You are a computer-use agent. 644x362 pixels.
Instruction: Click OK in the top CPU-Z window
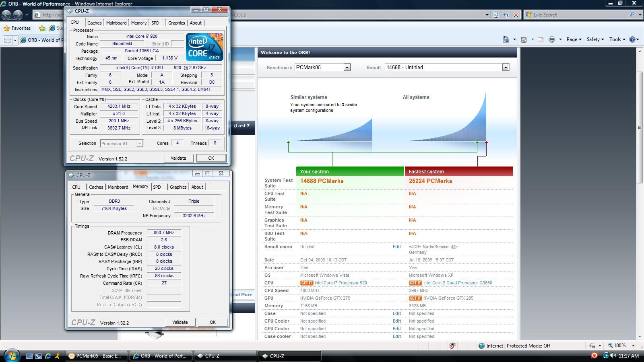[x=211, y=158]
